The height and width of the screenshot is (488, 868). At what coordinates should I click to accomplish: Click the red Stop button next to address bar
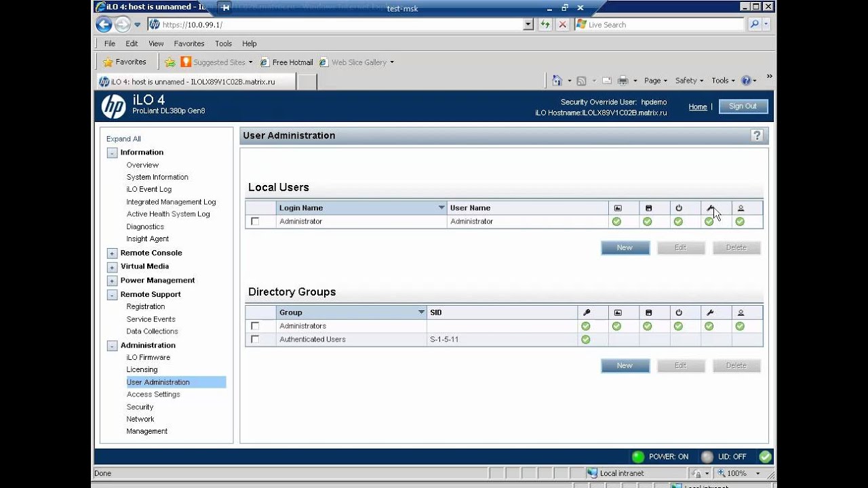click(562, 24)
